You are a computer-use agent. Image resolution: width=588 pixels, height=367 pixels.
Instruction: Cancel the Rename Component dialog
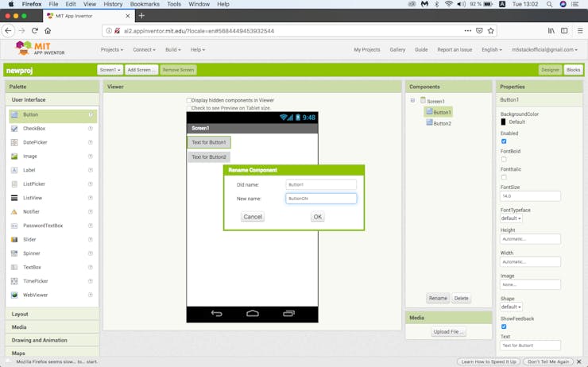[253, 217]
